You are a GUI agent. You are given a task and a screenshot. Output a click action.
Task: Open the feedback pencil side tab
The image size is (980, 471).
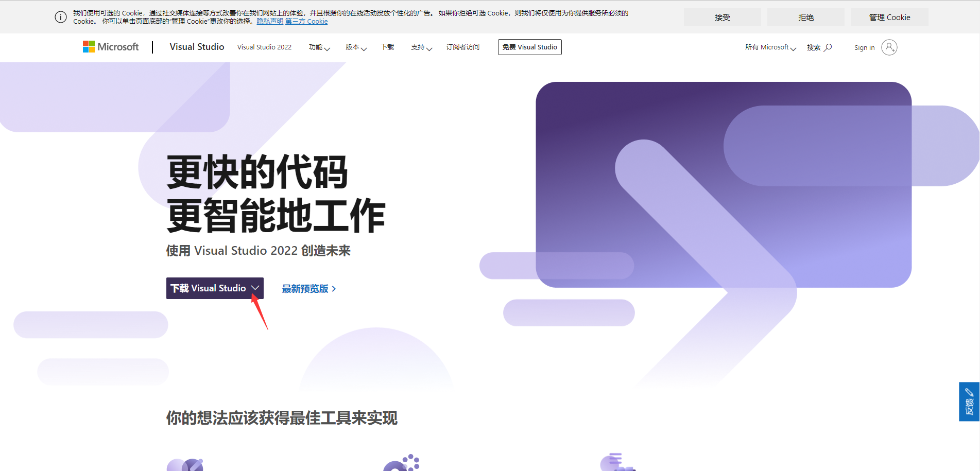[969, 402]
